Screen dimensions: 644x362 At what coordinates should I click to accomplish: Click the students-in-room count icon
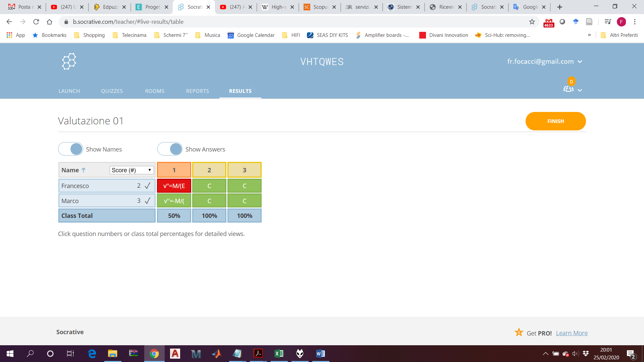[x=569, y=89]
